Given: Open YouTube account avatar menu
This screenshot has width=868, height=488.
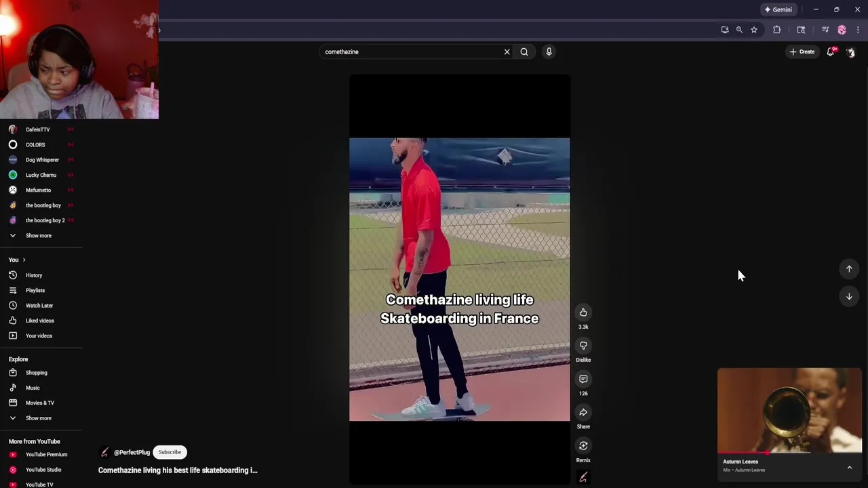Looking at the screenshot, I should coord(850,52).
